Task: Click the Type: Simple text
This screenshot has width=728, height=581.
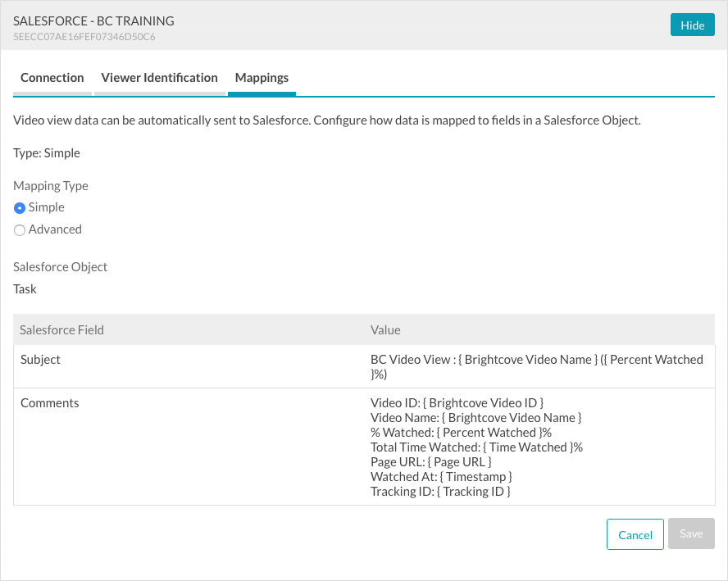Action: pos(47,153)
